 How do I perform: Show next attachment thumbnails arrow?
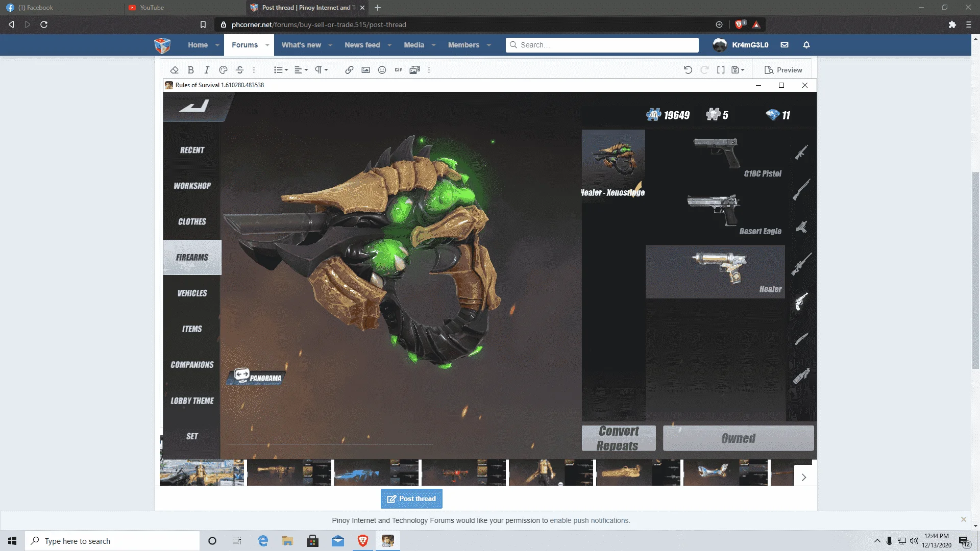click(804, 477)
